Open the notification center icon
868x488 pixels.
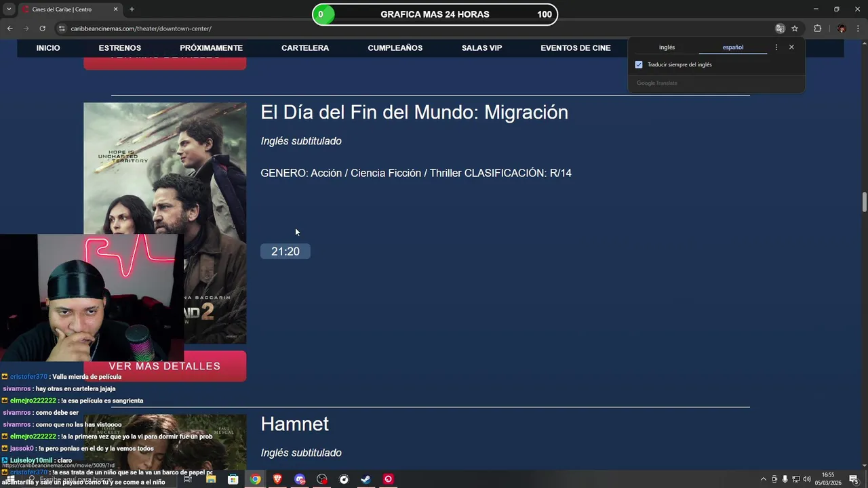854,479
